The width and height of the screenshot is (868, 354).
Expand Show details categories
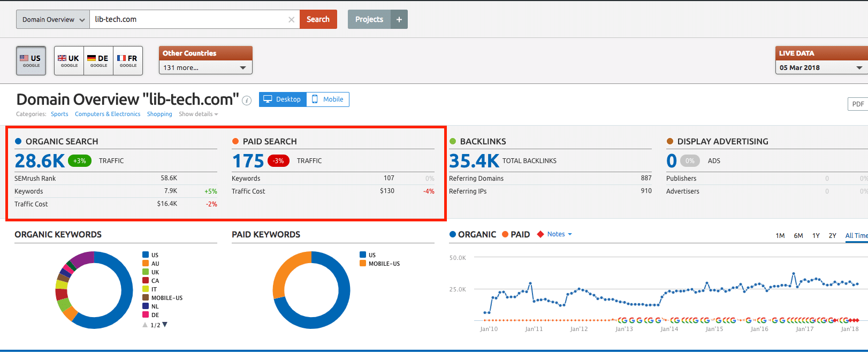199,114
